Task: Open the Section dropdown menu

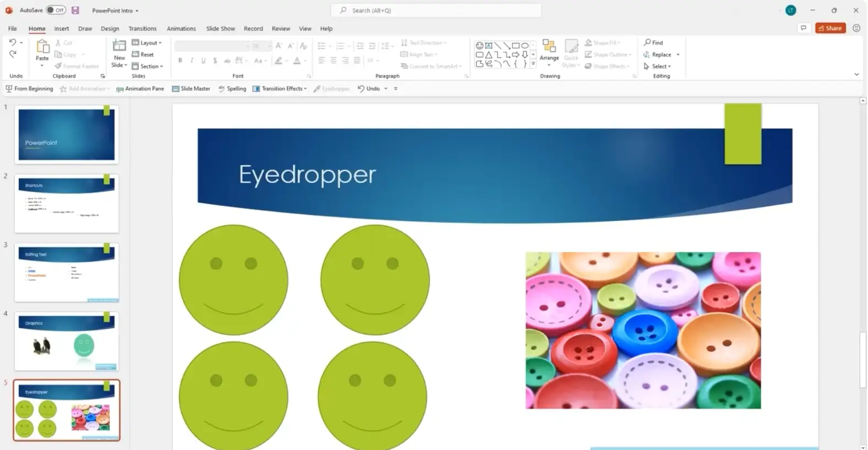Action: click(x=148, y=66)
